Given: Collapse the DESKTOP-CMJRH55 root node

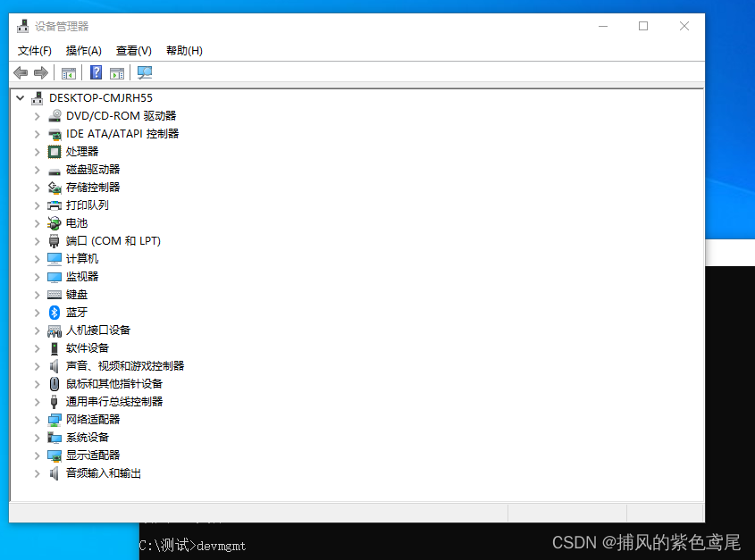Looking at the screenshot, I should point(21,98).
